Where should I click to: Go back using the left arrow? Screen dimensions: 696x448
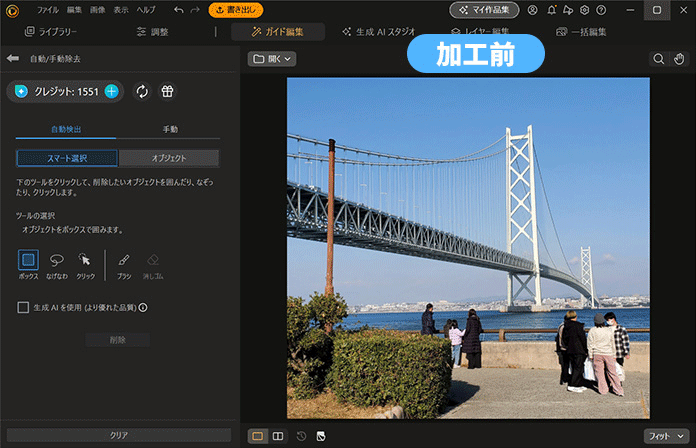(13, 59)
